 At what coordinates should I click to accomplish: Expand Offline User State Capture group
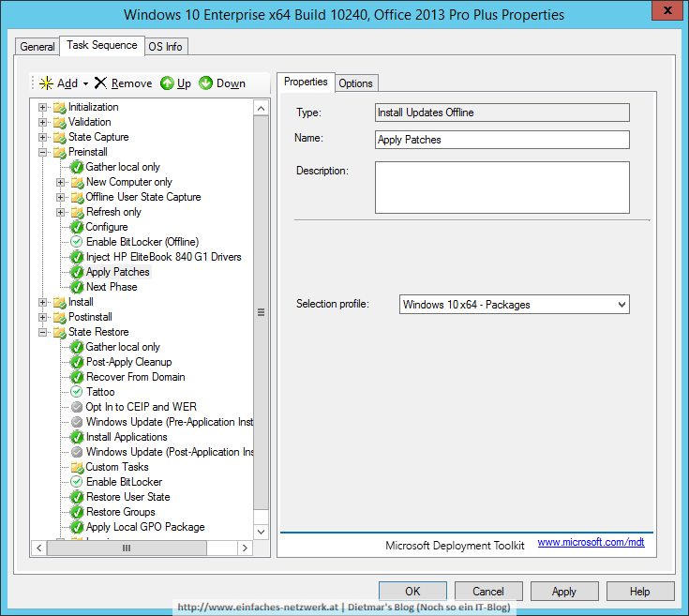pos(60,197)
